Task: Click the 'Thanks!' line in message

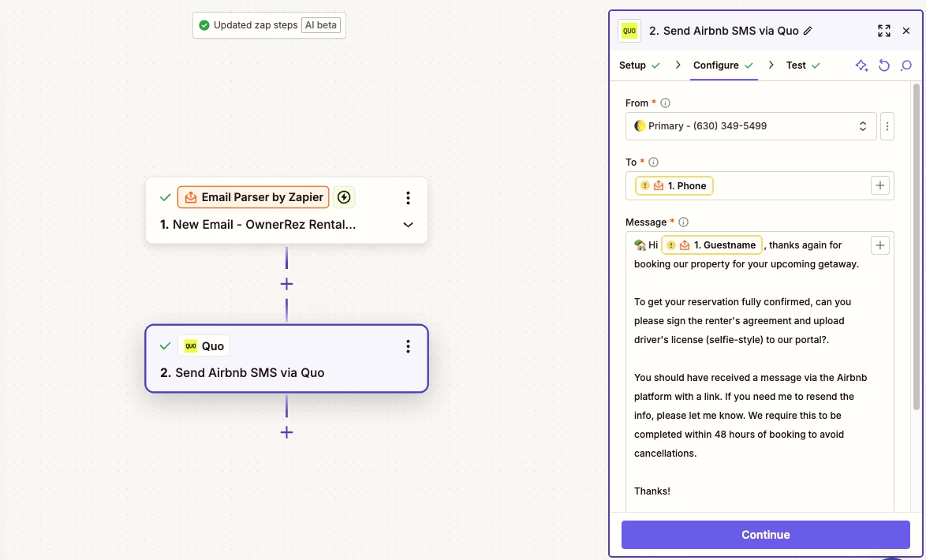Action: coord(652,491)
